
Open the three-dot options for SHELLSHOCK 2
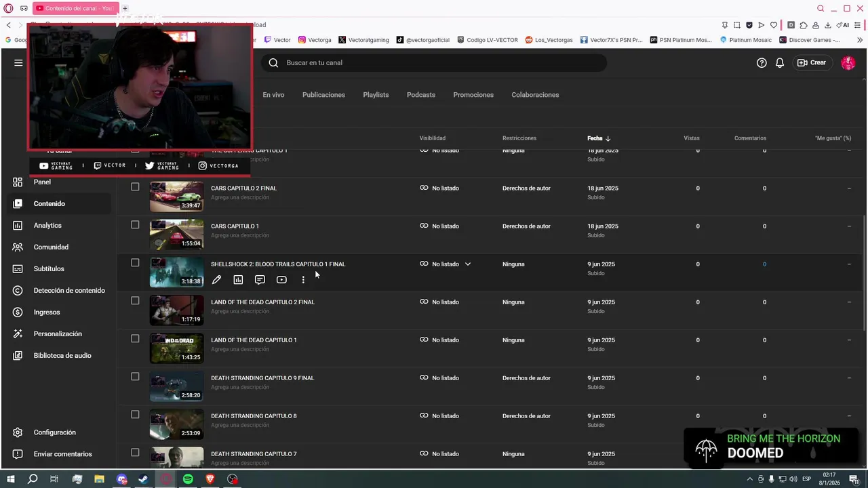(303, 279)
